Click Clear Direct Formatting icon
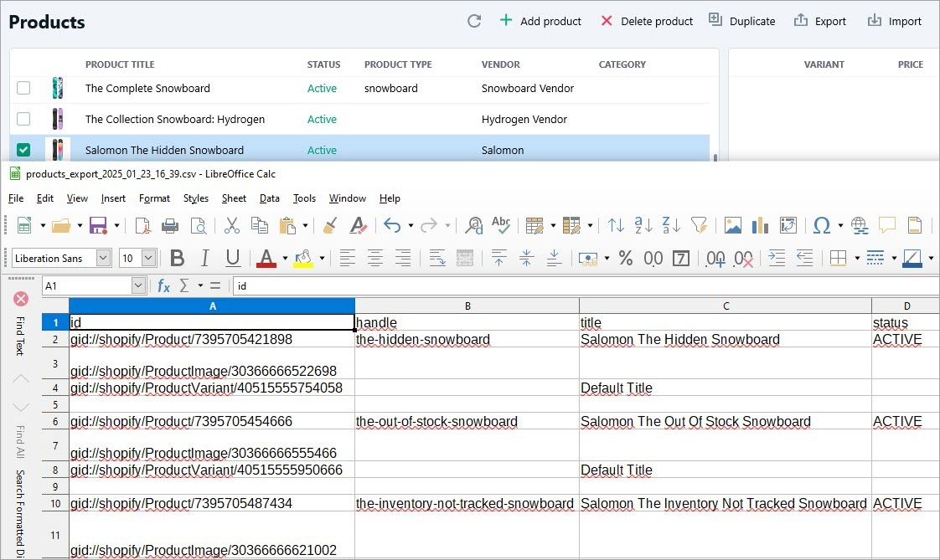This screenshot has width=940, height=560. coord(358,226)
